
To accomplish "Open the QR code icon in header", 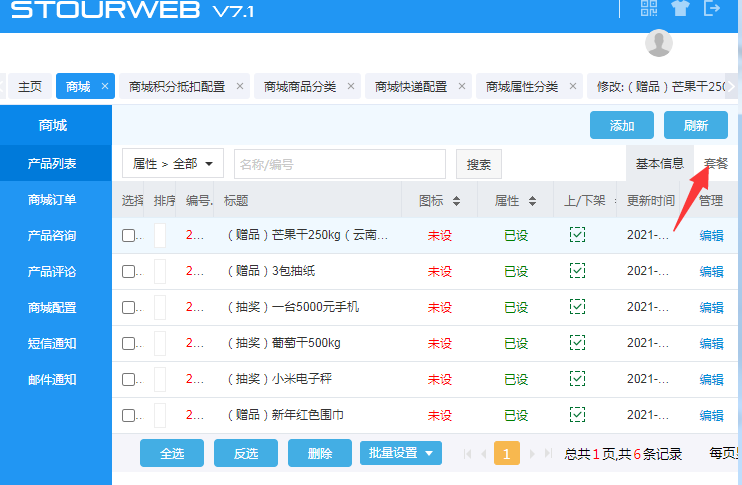I will click(x=650, y=9).
